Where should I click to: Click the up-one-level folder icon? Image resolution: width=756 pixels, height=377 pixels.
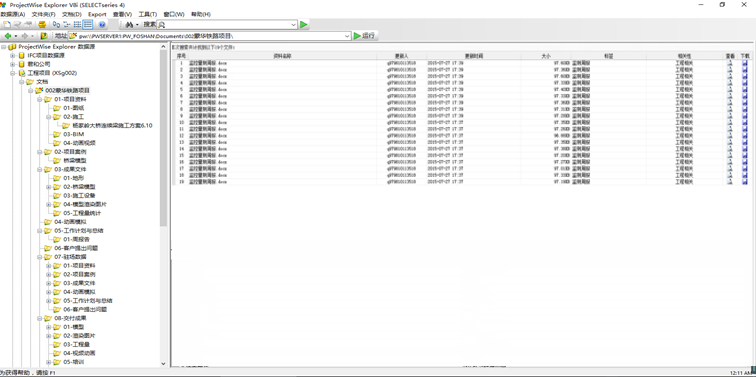[44, 36]
